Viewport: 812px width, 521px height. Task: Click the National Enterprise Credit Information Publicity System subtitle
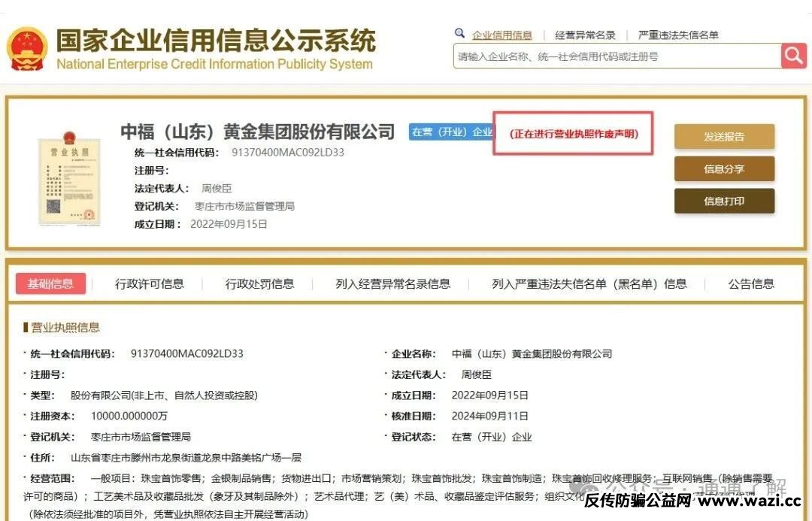[214, 64]
